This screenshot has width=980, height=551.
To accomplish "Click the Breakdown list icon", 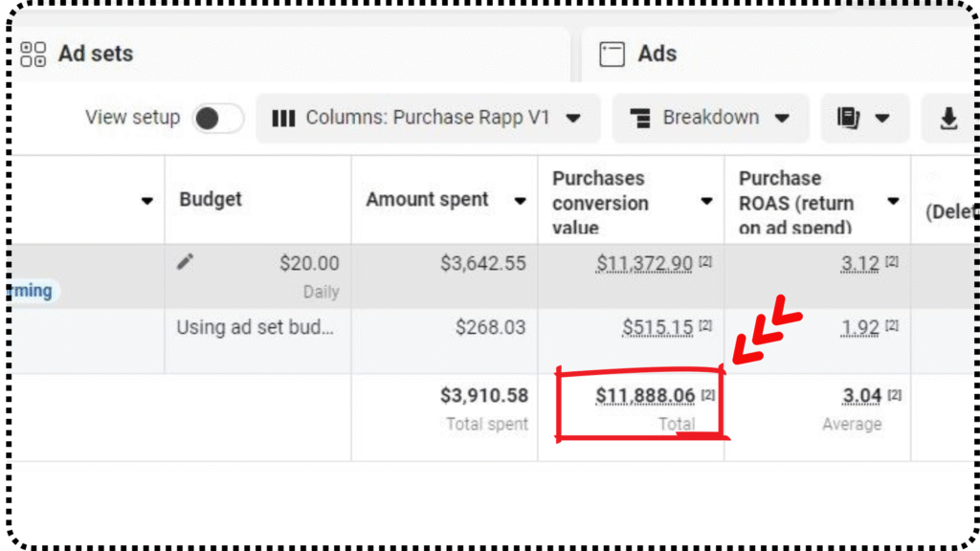I will point(640,118).
